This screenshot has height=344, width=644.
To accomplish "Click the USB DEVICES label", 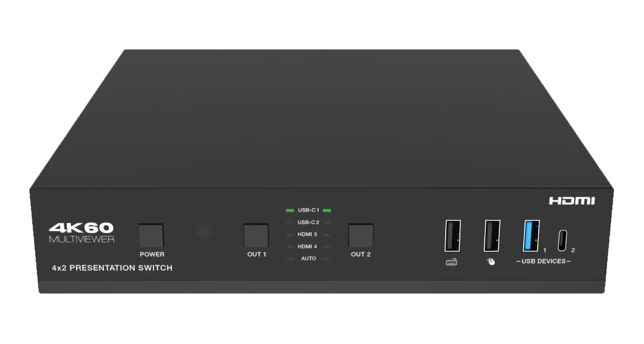I will 544,261.
